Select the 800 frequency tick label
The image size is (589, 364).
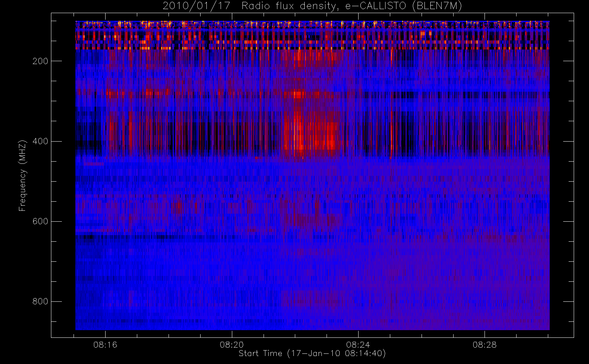point(40,301)
